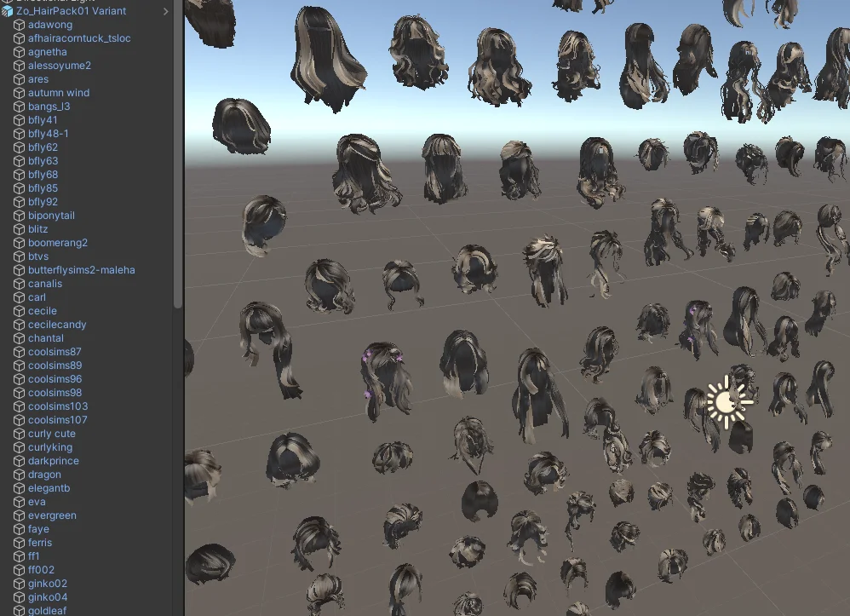Click the cube icon beside dragon
This screenshot has width=850, height=616.
(x=20, y=475)
